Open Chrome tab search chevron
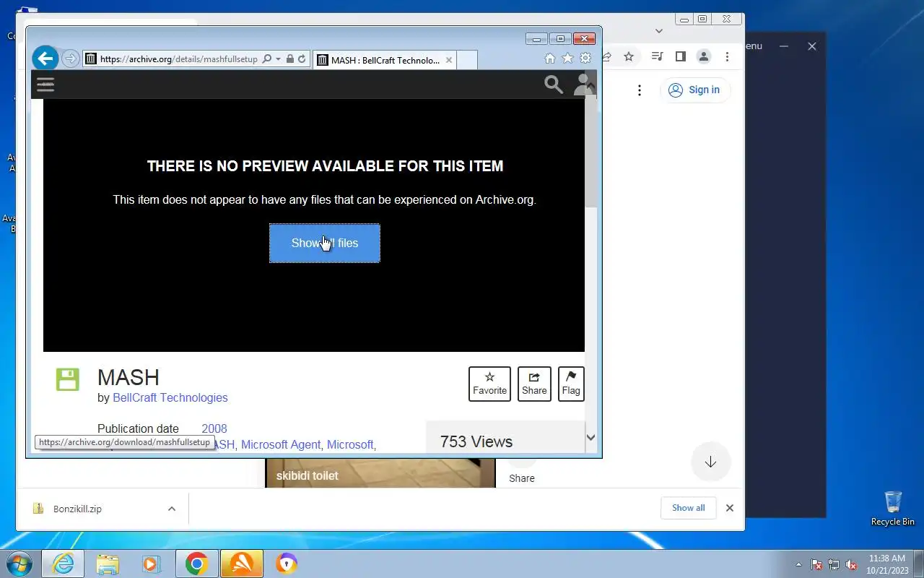Image resolution: width=924 pixels, height=578 pixels. click(659, 31)
